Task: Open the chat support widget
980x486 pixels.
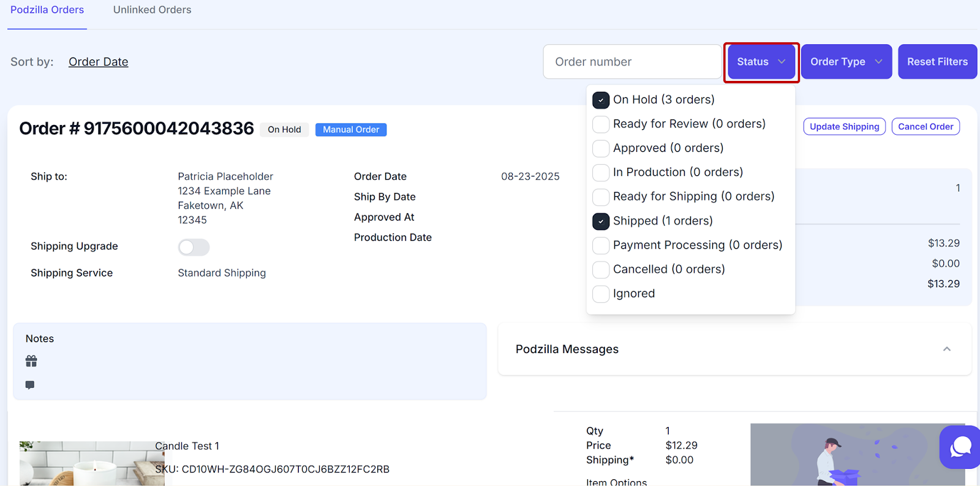Action: 960,447
